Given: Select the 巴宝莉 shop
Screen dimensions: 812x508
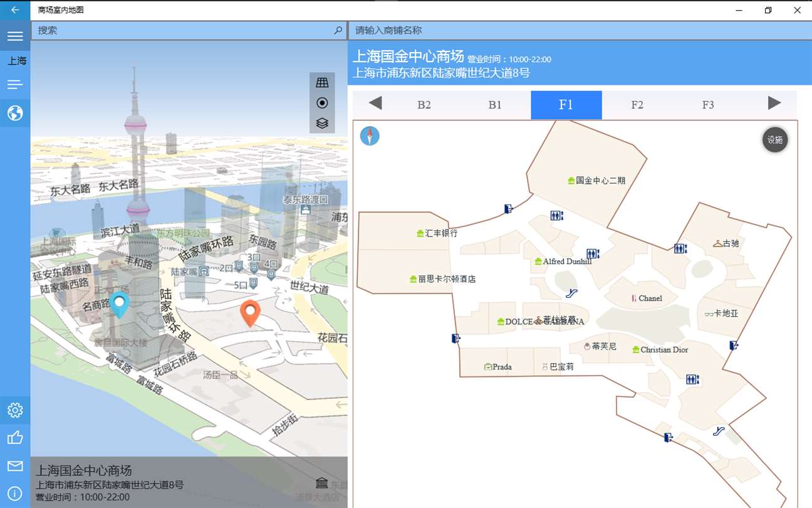Looking at the screenshot, I should pos(558,367).
